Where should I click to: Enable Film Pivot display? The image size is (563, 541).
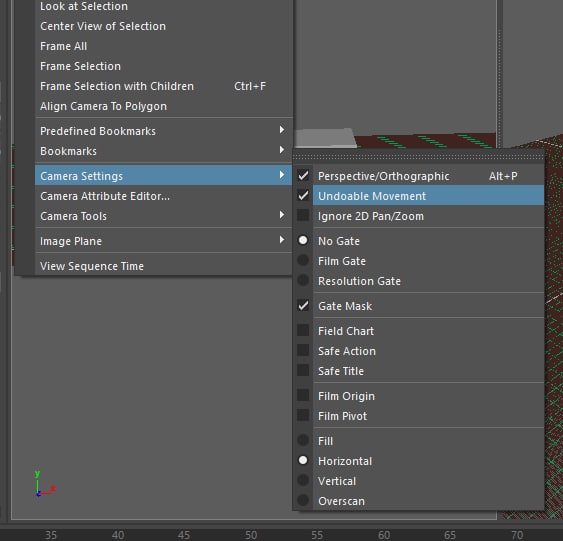[x=419, y=416]
